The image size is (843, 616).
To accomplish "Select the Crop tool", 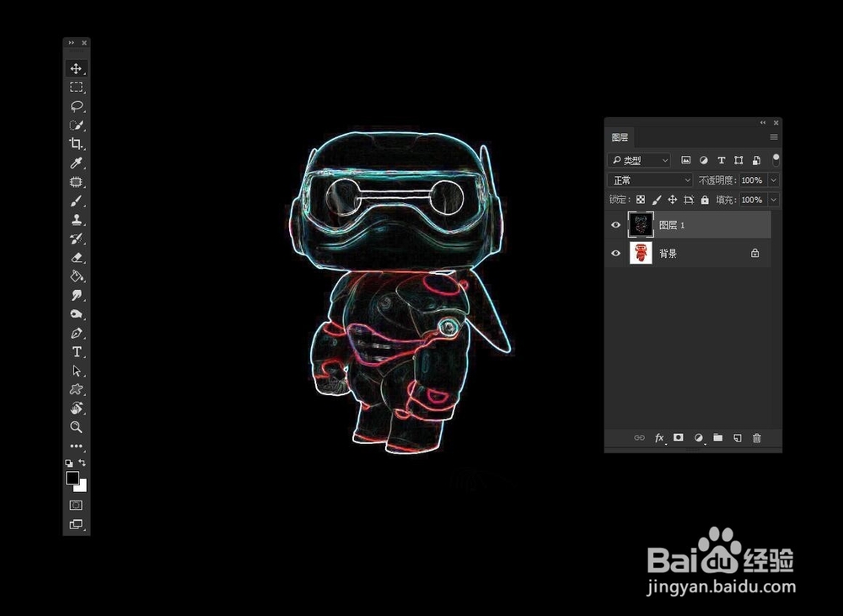I will tap(76, 143).
